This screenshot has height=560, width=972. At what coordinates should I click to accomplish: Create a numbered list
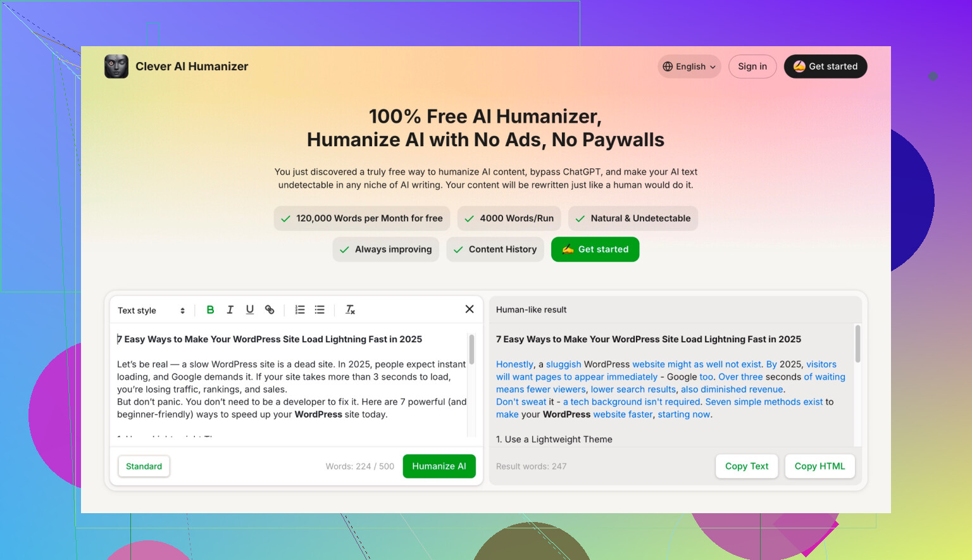coord(300,310)
